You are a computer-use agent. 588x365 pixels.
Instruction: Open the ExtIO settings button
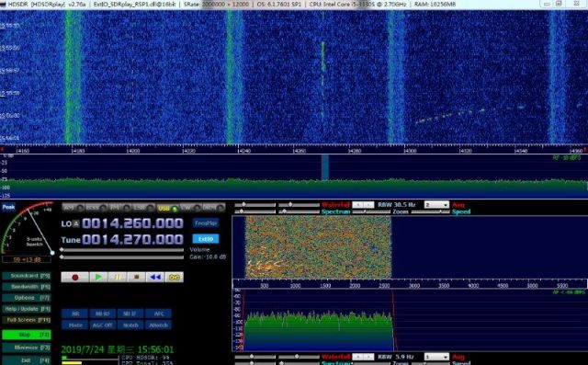[206, 239]
